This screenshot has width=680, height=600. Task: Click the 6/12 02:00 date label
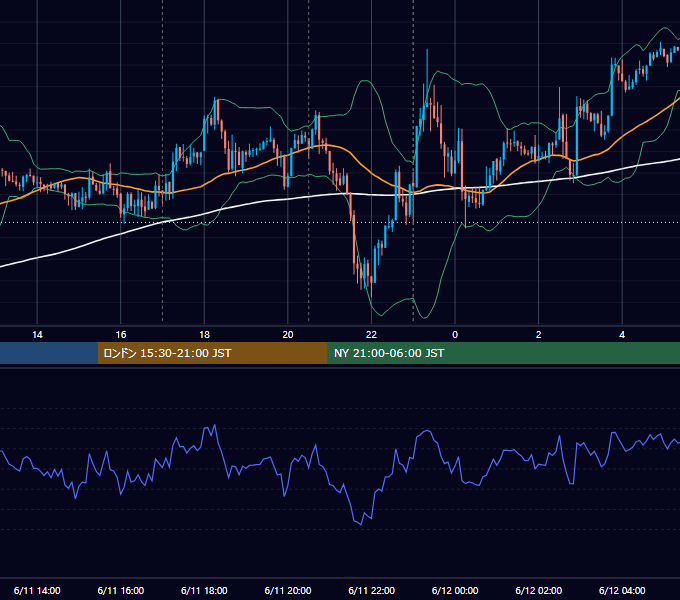(538, 590)
